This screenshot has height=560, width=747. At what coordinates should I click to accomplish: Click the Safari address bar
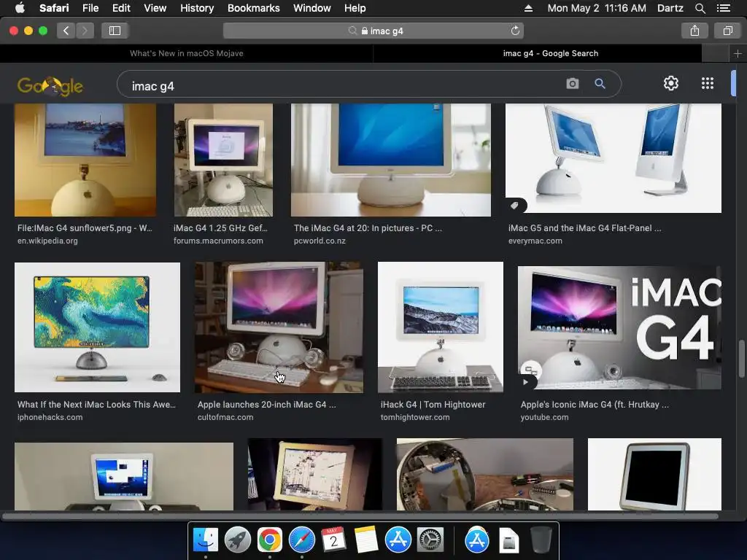pos(373,31)
